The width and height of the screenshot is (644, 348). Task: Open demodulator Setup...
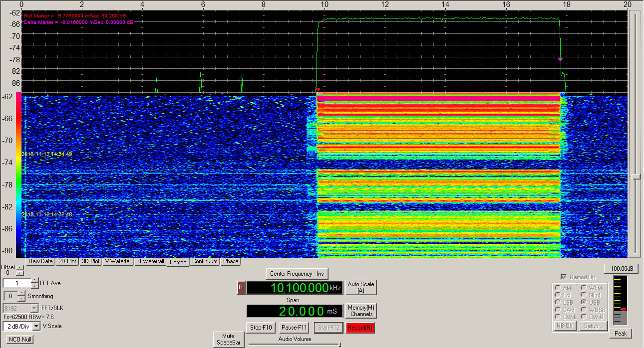pyautogui.click(x=593, y=326)
